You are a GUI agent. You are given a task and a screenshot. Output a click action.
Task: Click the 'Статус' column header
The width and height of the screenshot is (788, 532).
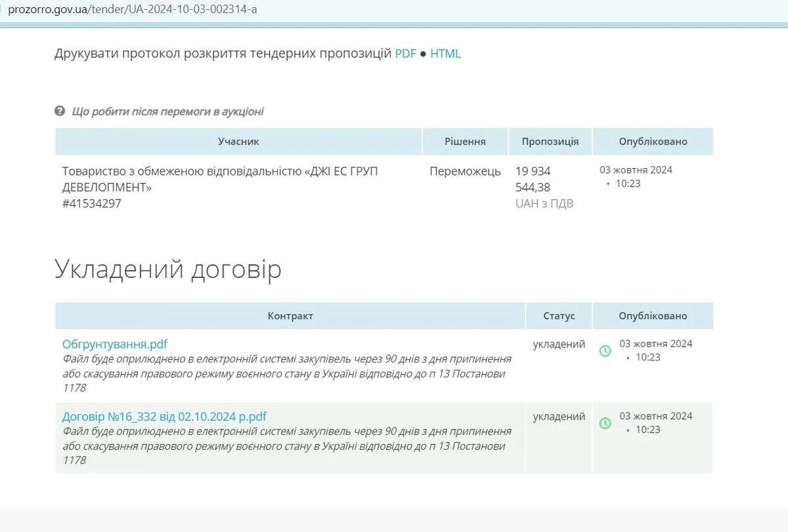pyautogui.click(x=559, y=316)
